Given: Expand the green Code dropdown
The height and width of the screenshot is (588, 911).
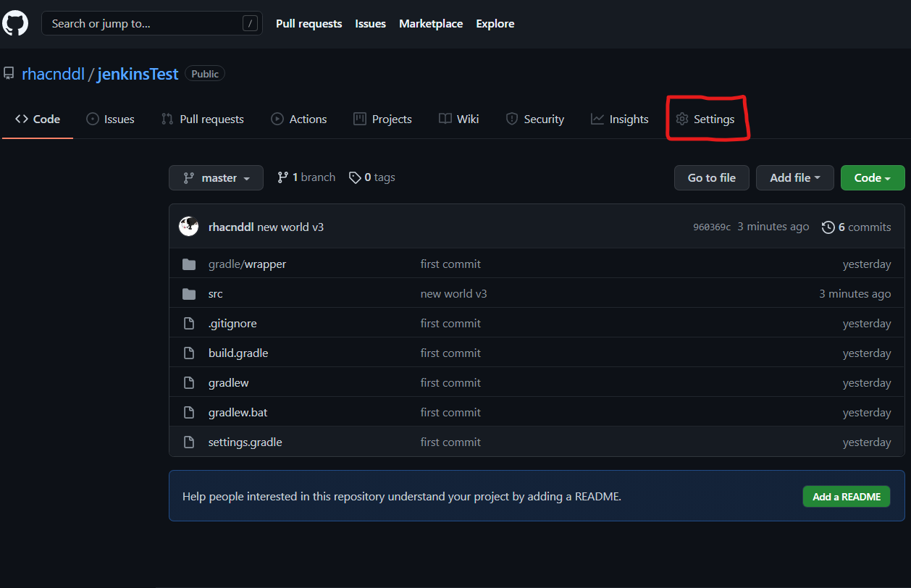Looking at the screenshot, I should pos(873,177).
